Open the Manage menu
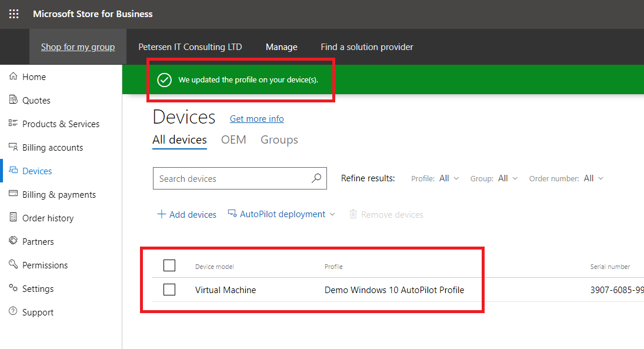Screen dimensions: 644x349 click(x=281, y=47)
